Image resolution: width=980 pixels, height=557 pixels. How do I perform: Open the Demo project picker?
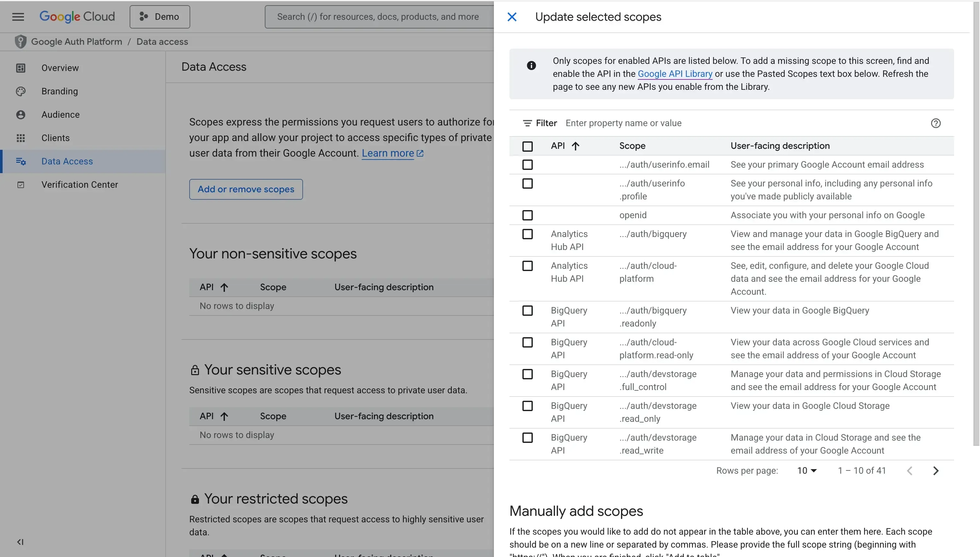160,17
